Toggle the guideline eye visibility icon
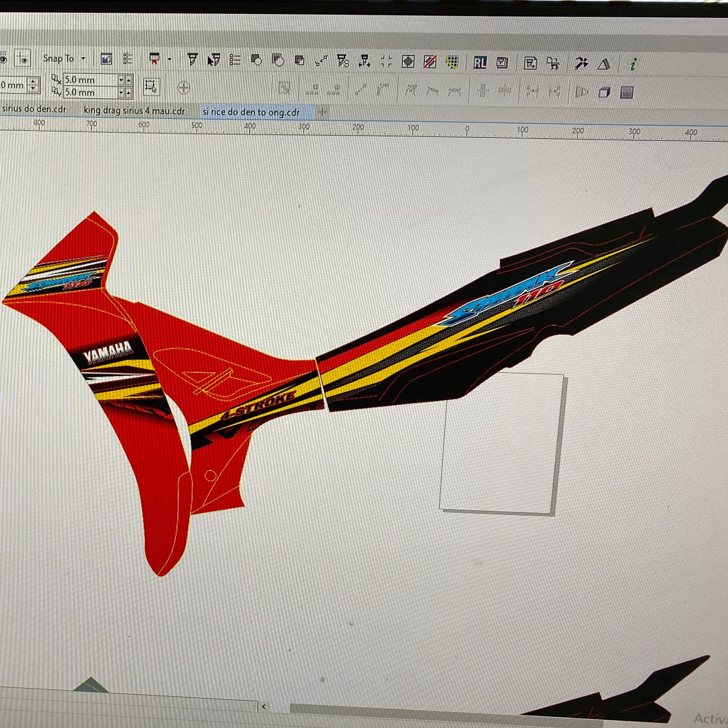 (x=23, y=59)
